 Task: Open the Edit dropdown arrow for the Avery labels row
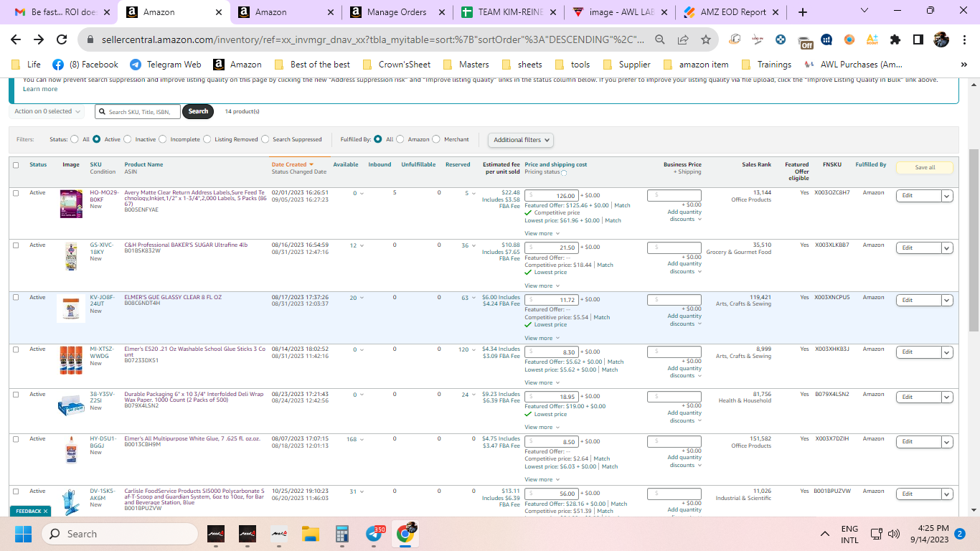pyautogui.click(x=947, y=196)
